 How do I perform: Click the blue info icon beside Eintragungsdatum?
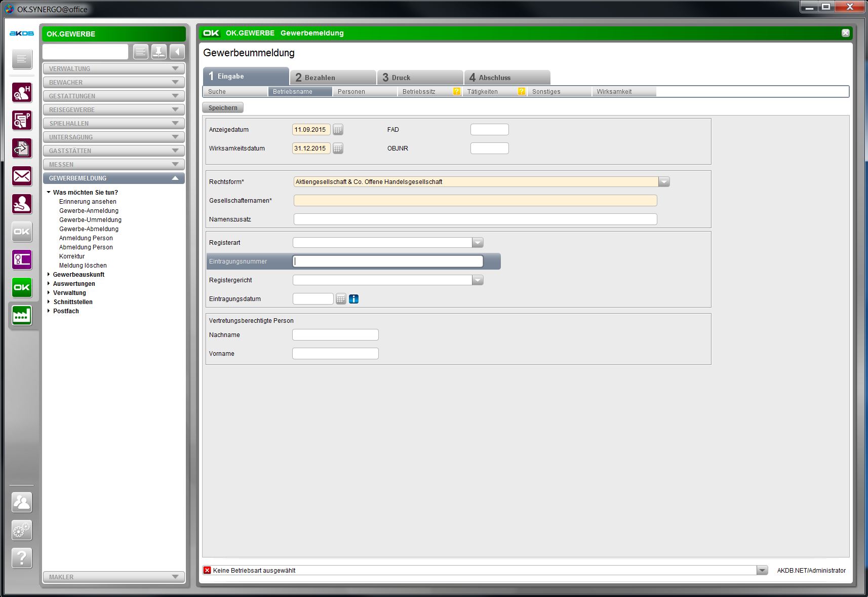pos(354,299)
